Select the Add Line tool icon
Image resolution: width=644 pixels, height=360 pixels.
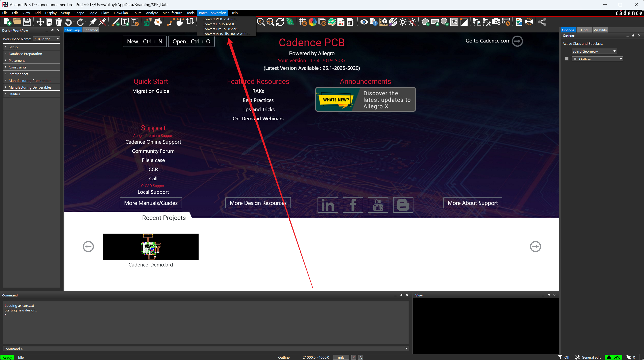115,22
